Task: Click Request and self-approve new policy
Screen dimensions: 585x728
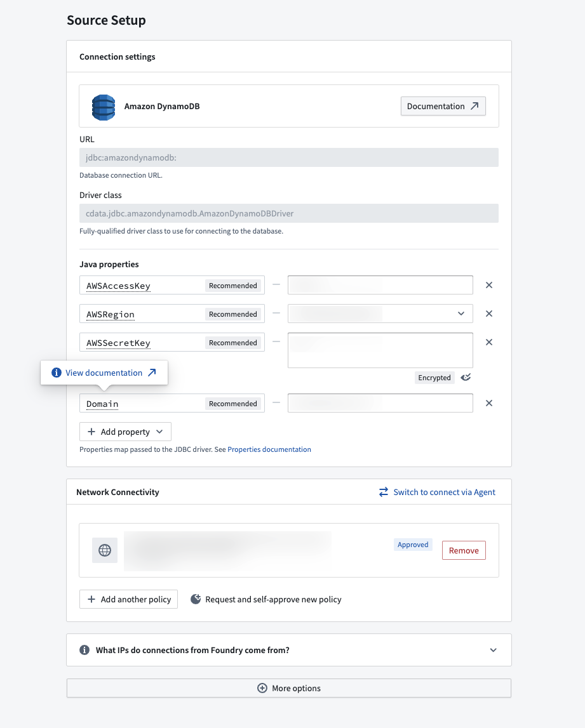Action: coord(266,599)
